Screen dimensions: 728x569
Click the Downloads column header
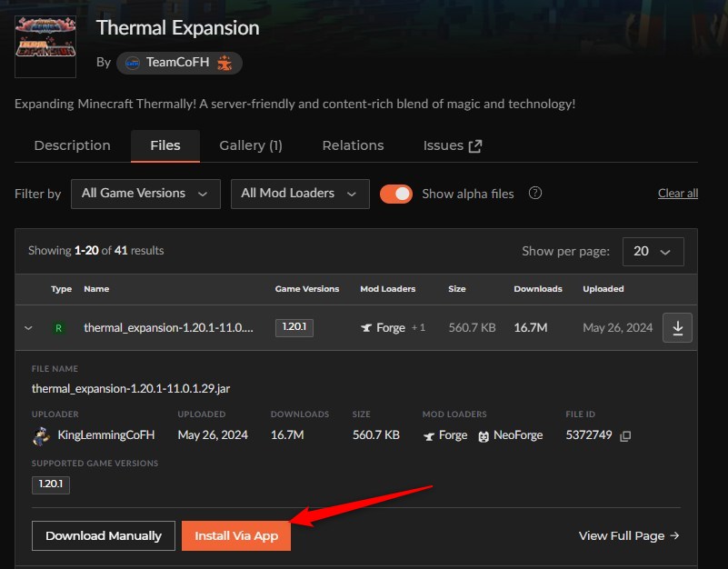point(538,289)
